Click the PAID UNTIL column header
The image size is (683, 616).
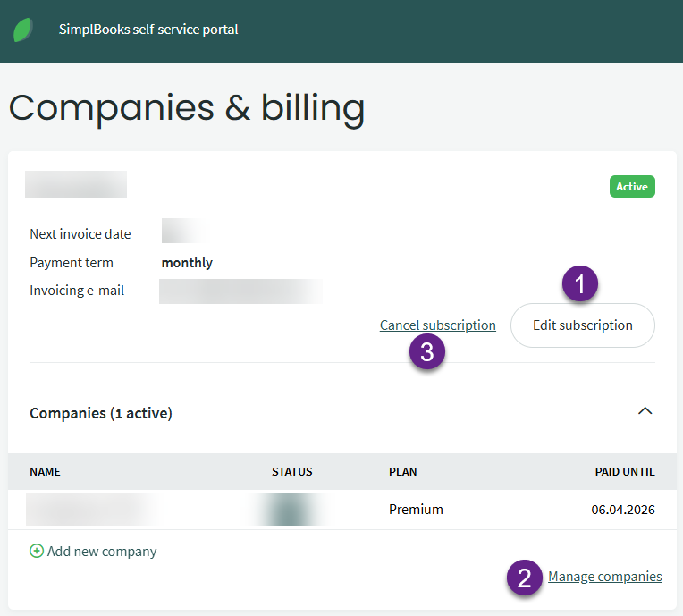(x=624, y=472)
